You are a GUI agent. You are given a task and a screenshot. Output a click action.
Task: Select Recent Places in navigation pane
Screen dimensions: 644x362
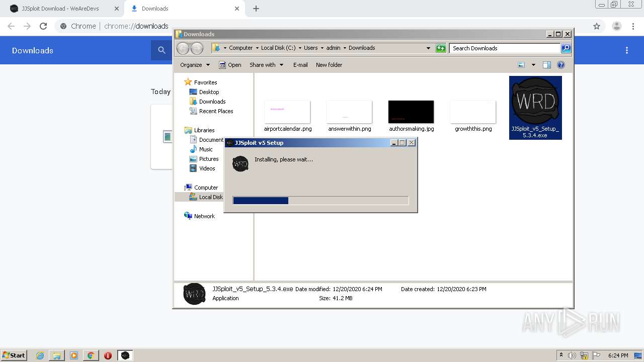pos(211,111)
